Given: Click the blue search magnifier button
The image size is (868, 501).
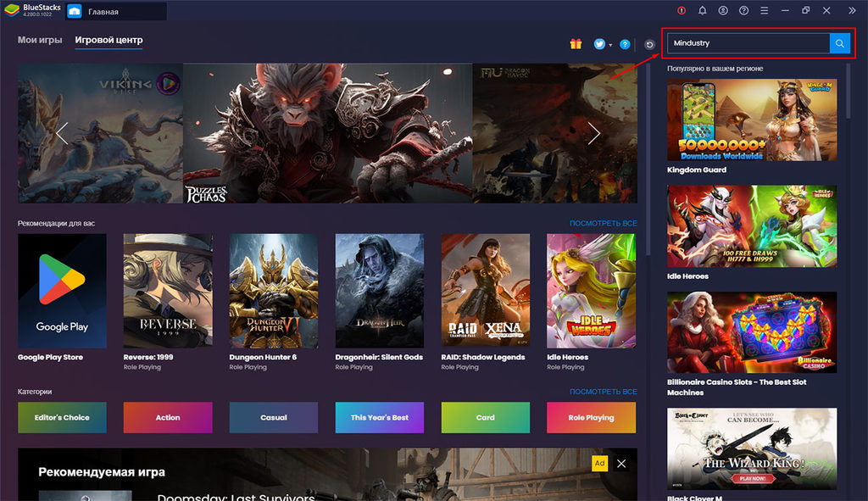Looking at the screenshot, I should tap(839, 43).
